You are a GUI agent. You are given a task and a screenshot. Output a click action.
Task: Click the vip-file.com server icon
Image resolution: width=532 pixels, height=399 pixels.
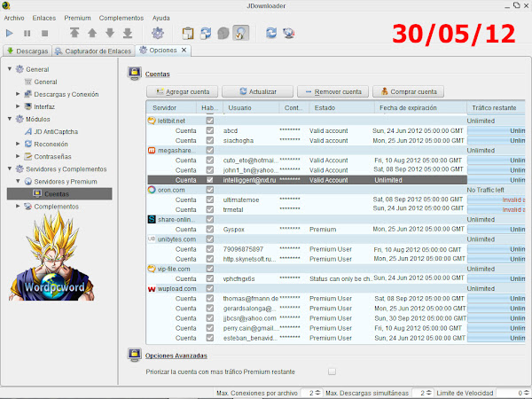[x=152, y=269]
